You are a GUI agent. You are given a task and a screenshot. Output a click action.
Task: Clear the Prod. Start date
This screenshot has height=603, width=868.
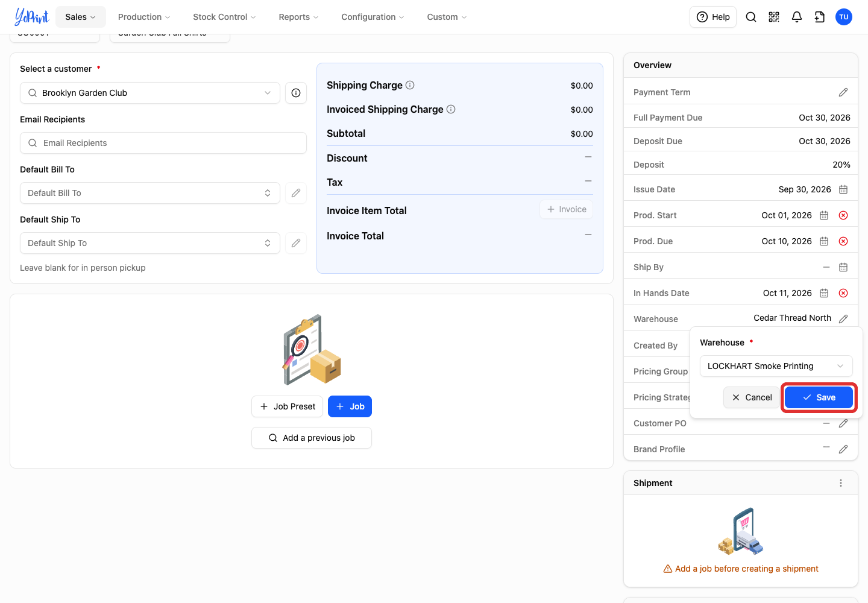point(843,215)
